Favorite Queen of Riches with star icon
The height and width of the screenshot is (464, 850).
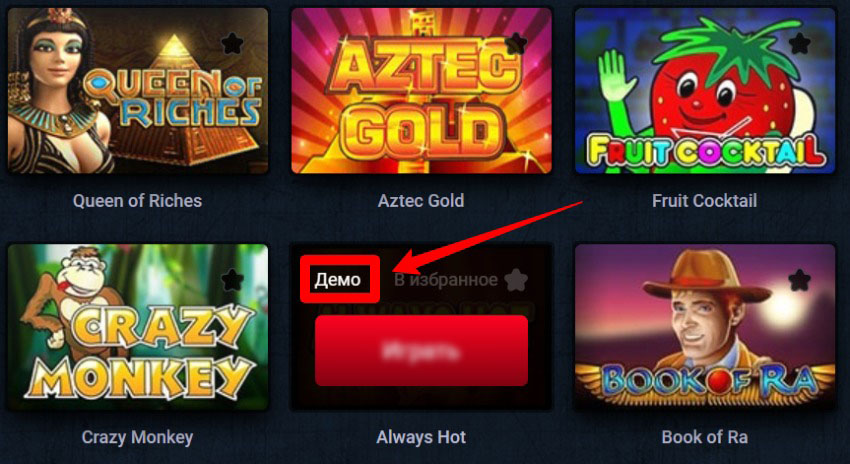[x=233, y=44]
